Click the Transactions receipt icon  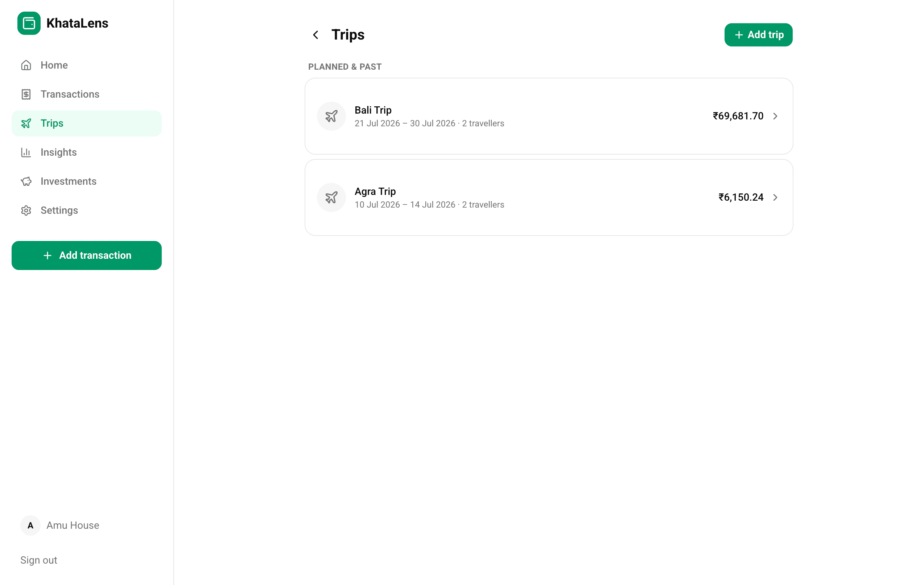pyautogui.click(x=26, y=94)
